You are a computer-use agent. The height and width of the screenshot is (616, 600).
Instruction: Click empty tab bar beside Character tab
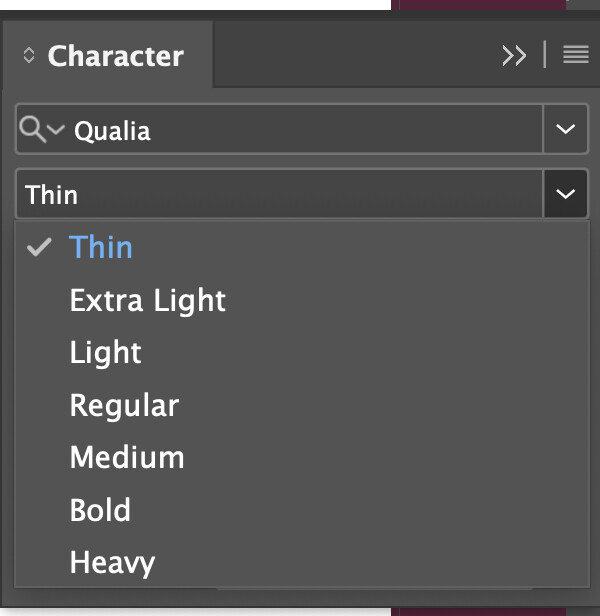coord(350,56)
